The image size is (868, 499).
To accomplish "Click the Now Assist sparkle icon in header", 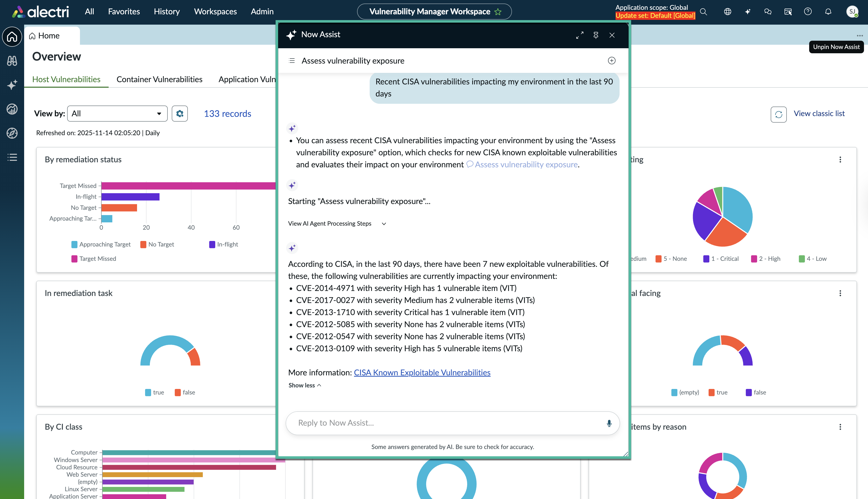I will click(748, 12).
